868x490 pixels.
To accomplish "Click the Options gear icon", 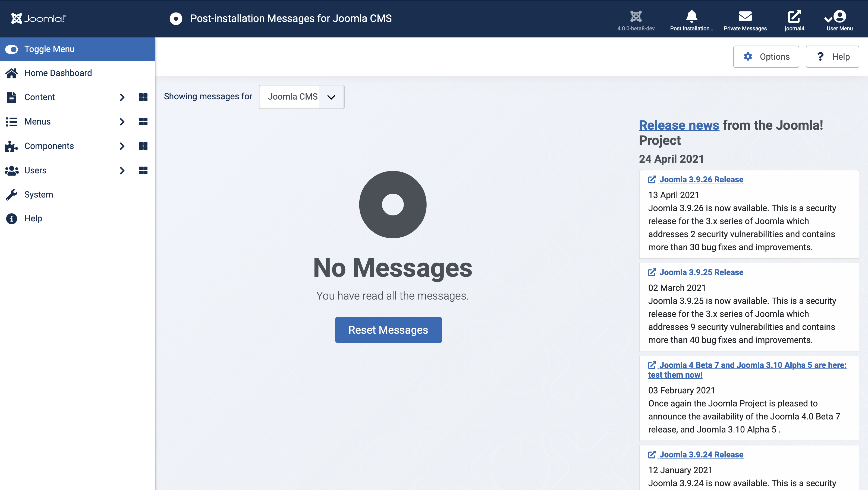I will tap(748, 56).
